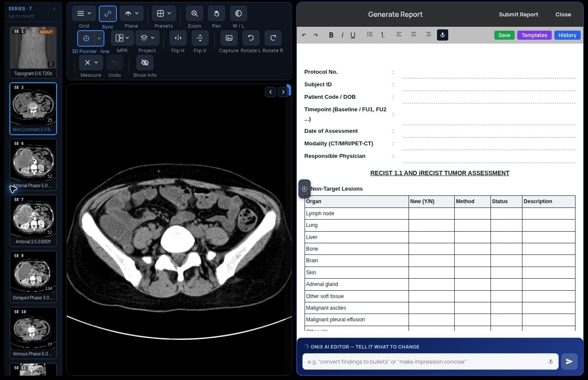Open SE 7 Arterial 2 5.0 B30f thumbnail
The image size is (588, 380).
33,220
